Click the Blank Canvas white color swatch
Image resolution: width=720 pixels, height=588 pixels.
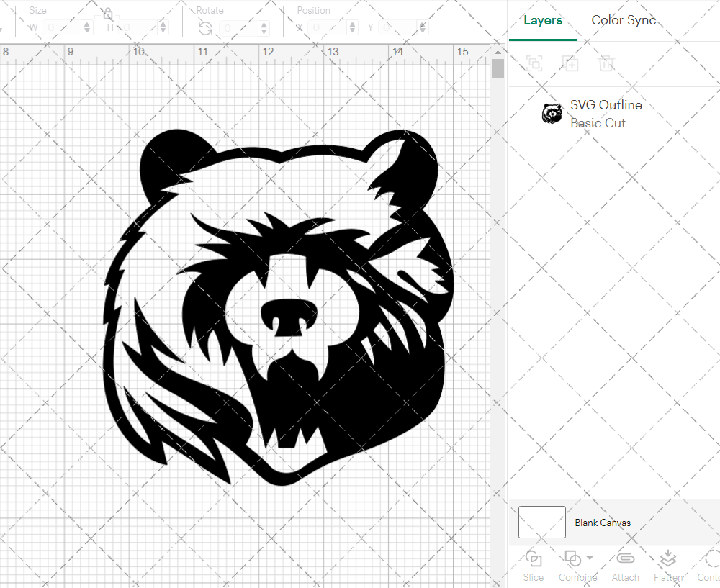tap(541, 522)
